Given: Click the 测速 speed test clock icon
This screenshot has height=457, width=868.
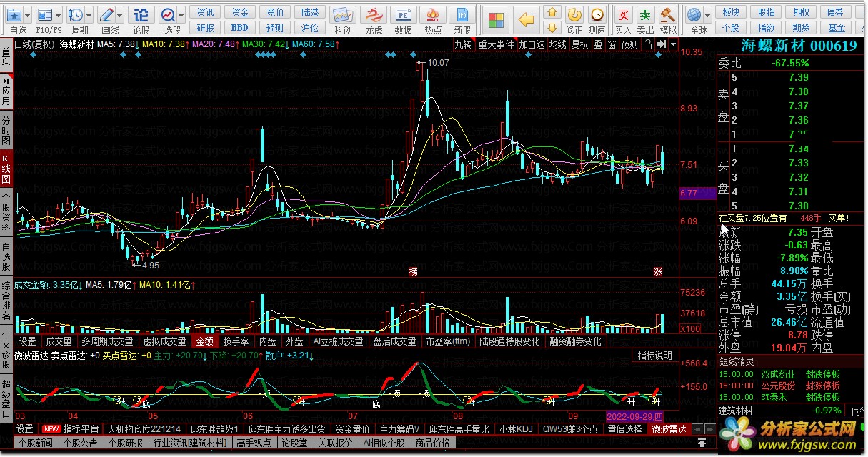Looking at the screenshot, I should (x=597, y=14).
